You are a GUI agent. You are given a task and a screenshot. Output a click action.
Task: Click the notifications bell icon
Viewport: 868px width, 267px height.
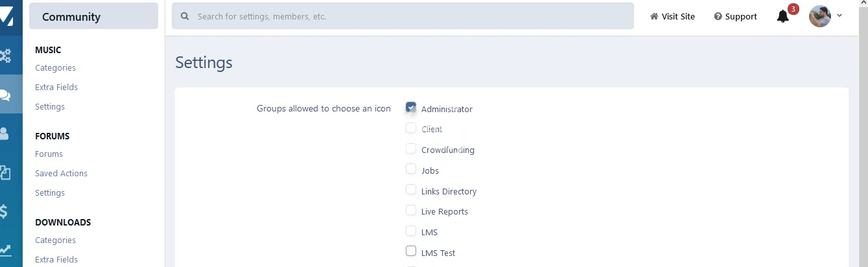783,17
